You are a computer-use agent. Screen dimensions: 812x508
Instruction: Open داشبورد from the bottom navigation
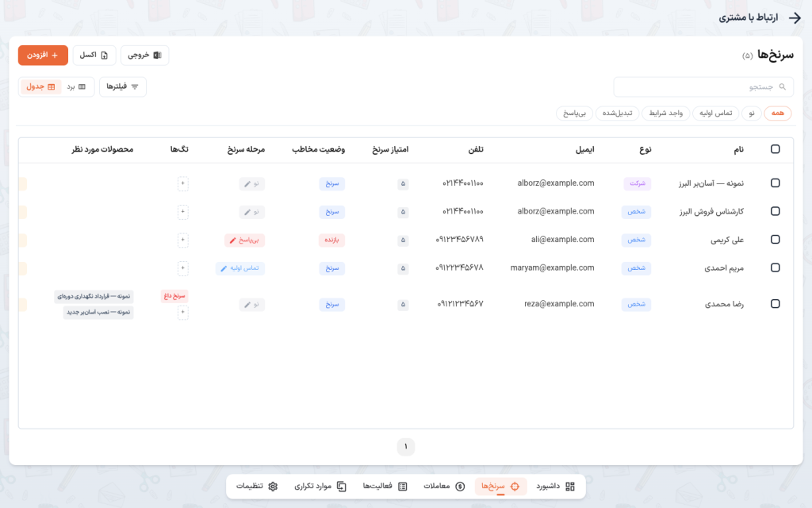(555, 487)
